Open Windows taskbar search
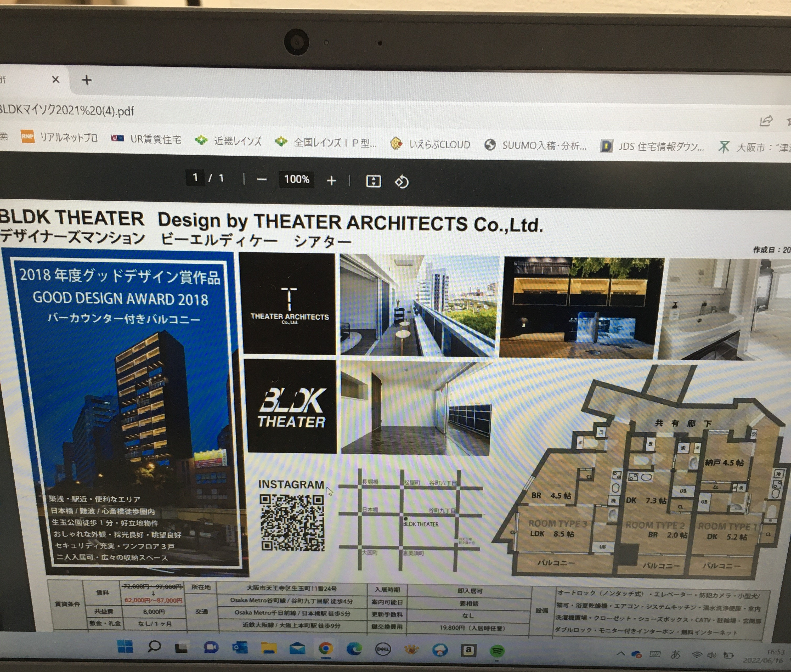Screen dimensions: 791x672 (x=154, y=646)
